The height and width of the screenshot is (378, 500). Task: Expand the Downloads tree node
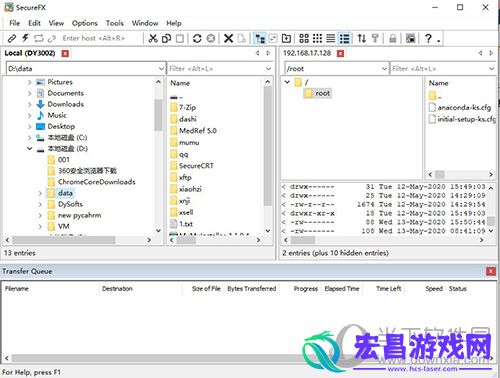click(x=30, y=104)
